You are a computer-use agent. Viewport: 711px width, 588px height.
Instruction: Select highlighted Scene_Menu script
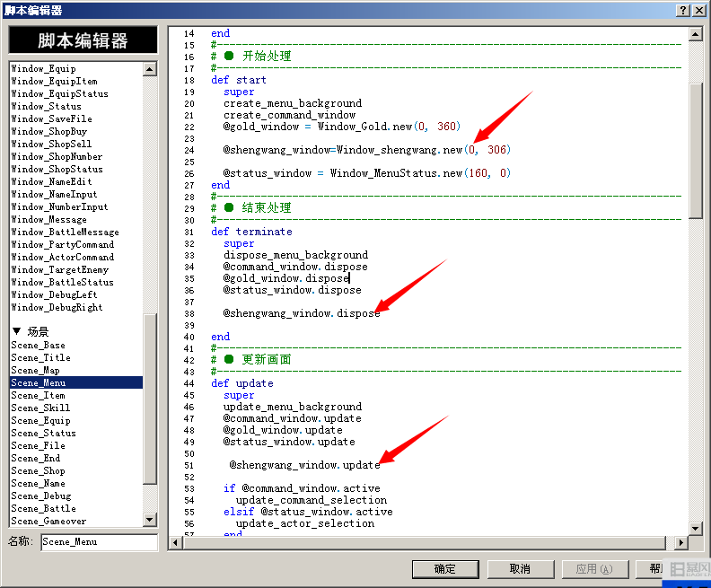76,382
